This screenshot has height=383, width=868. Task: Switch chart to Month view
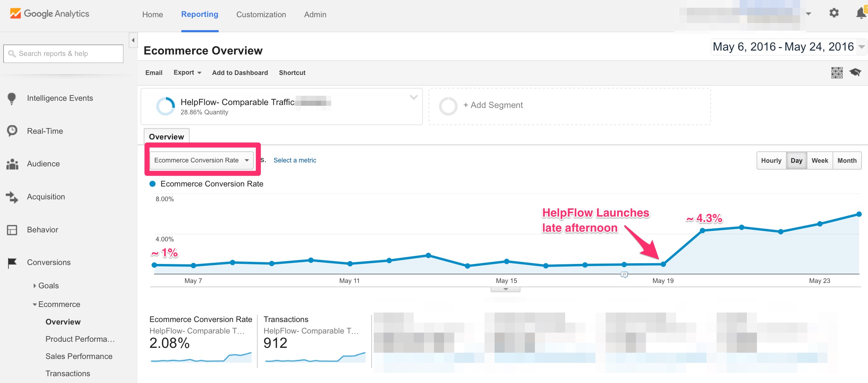(x=847, y=161)
